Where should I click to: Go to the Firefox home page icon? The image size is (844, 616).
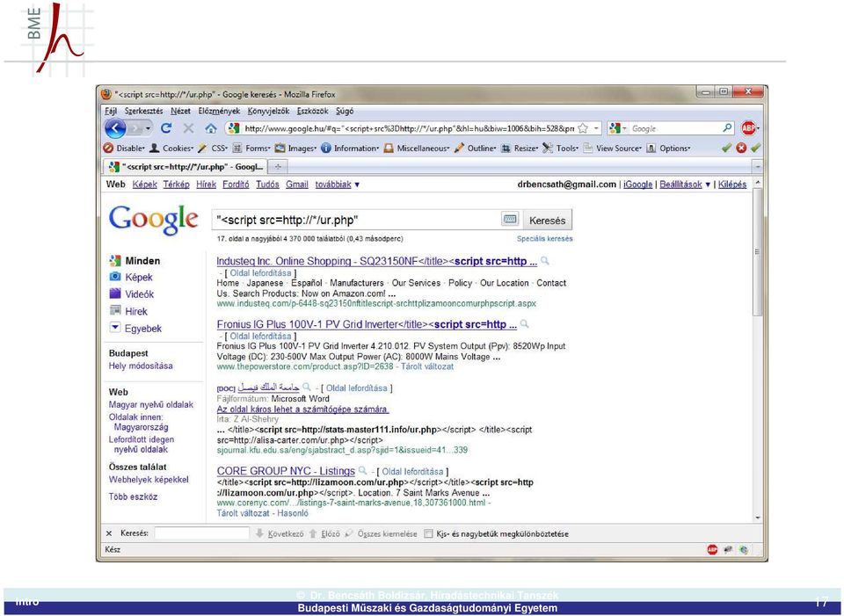(211, 128)
